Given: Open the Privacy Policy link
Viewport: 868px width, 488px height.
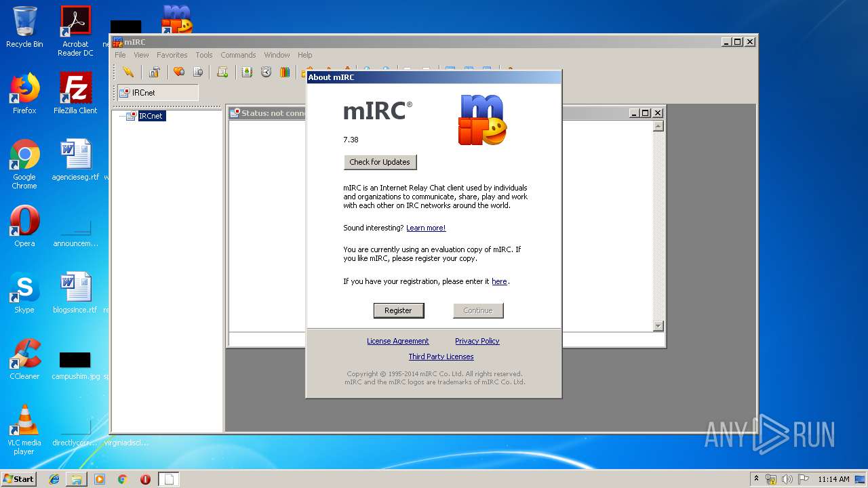Looking at the screenshot, I should (477, 341).
